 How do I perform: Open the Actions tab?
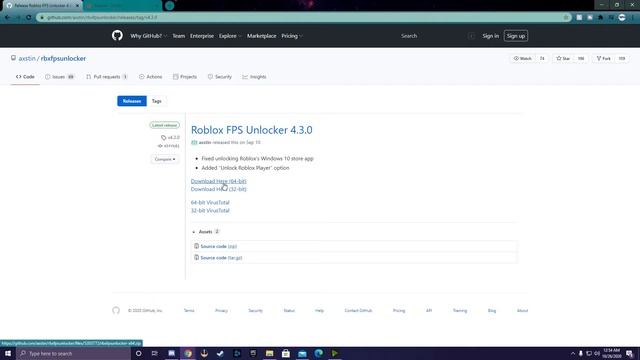(150, 77)
